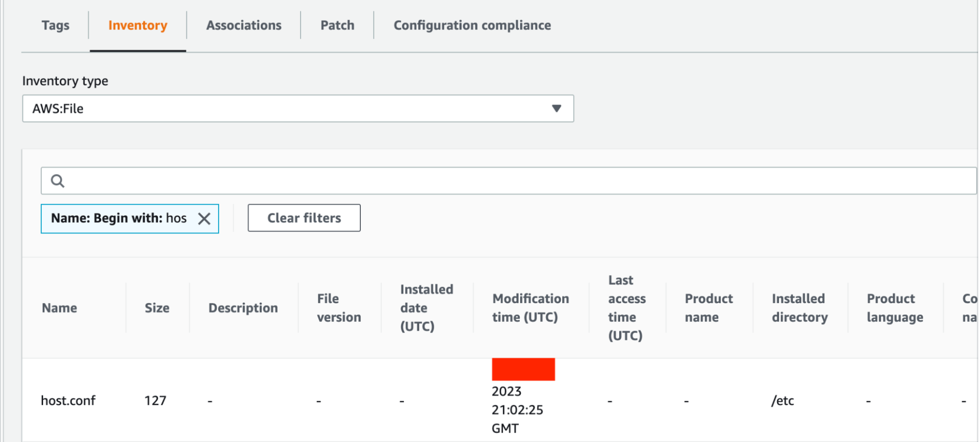Click the Description column header
Image resolution: width=980 pixels, height=442 pixels.
[243, 308]
